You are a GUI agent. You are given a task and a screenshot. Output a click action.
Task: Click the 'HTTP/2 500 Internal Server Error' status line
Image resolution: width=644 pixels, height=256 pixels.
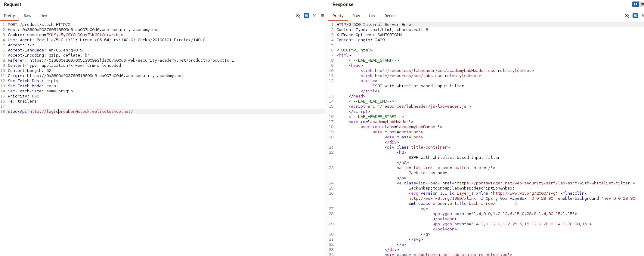(375, 25)
